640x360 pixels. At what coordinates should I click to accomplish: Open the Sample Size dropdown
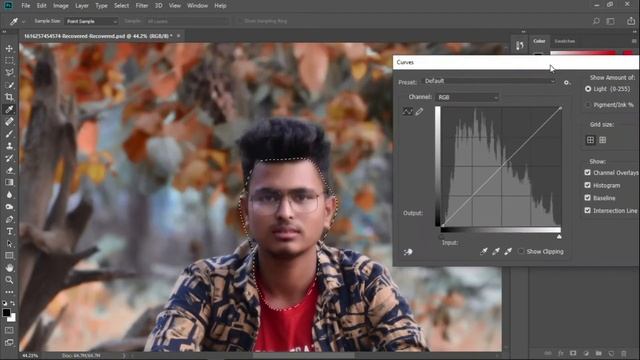coord(91,21)
